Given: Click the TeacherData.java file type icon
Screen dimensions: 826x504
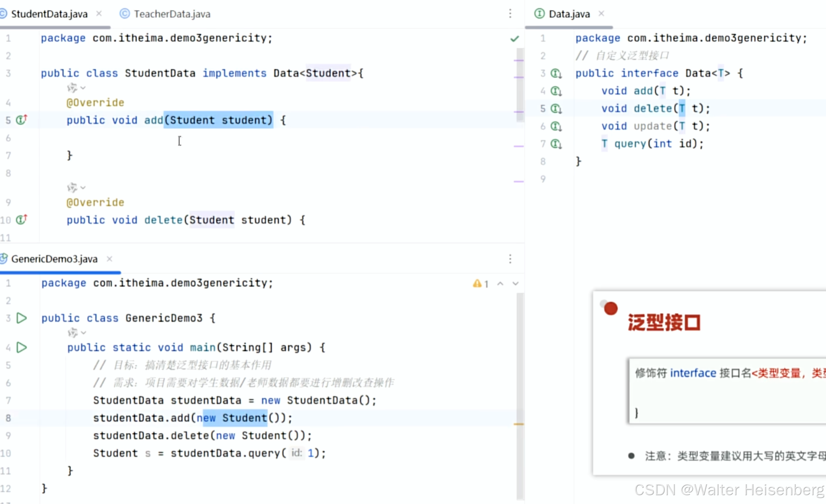Looking at the screenshot, I should pos(125,14).
